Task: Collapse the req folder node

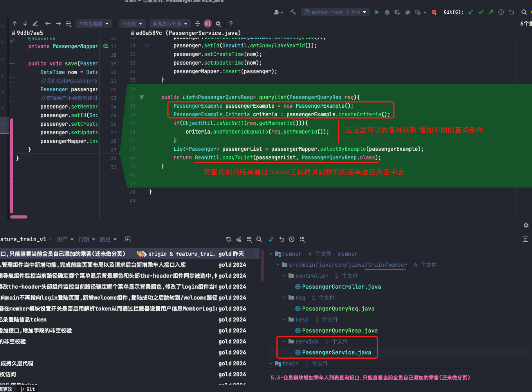Action: pyautogui.click(x=284, y=298)
